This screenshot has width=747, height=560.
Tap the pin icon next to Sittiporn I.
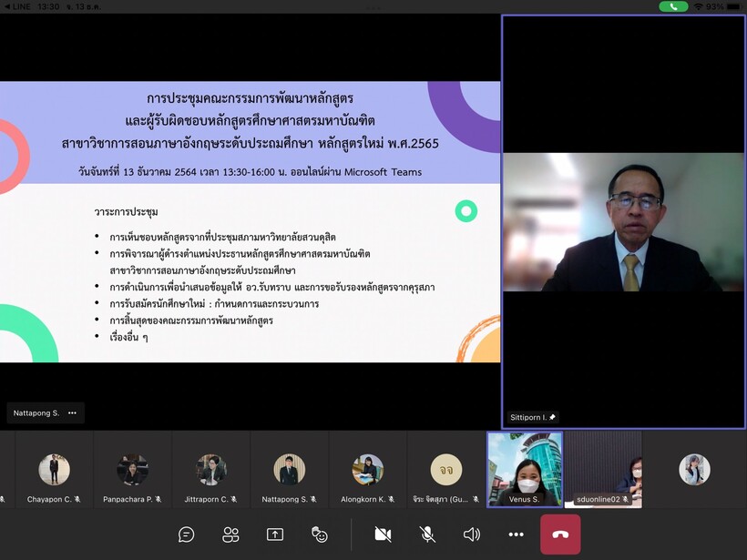point(552,417)
